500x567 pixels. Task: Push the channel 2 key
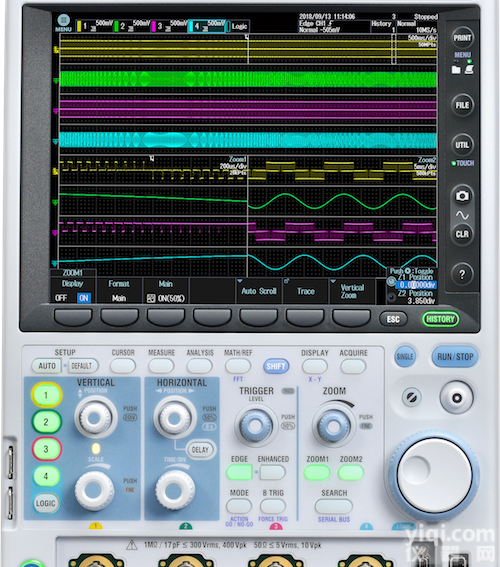click(x=46, y=422)
